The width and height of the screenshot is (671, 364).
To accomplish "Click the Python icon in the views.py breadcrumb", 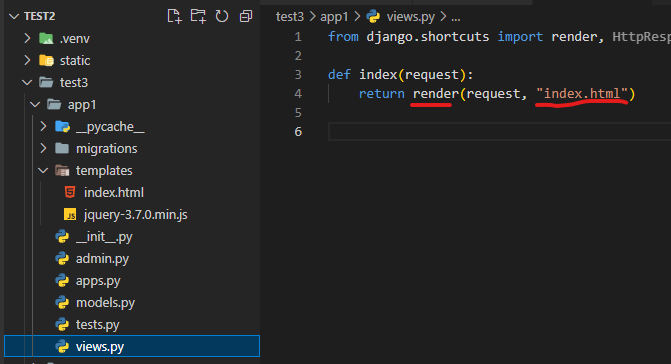I will click(374, 17).
